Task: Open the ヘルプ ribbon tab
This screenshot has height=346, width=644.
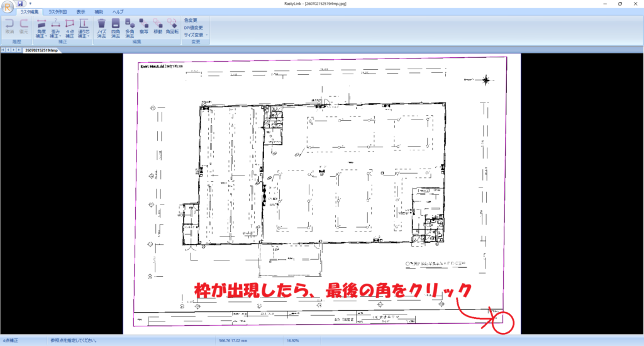Action: point(118,12)
